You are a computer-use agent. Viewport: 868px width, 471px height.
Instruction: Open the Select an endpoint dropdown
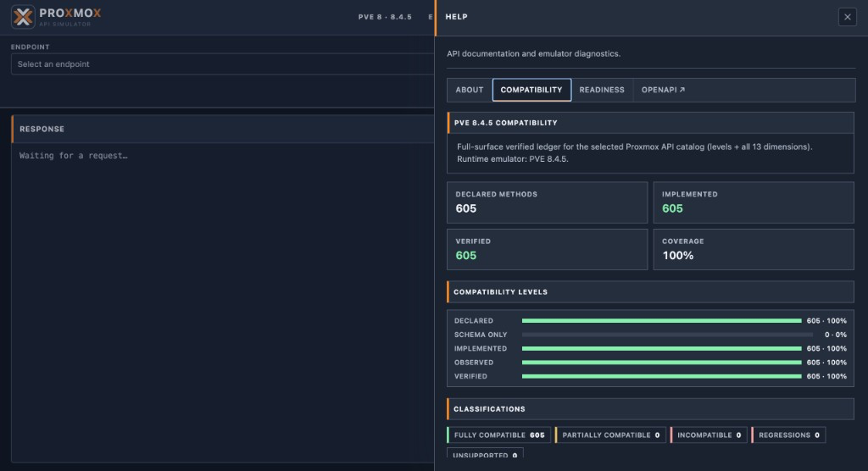223,64
